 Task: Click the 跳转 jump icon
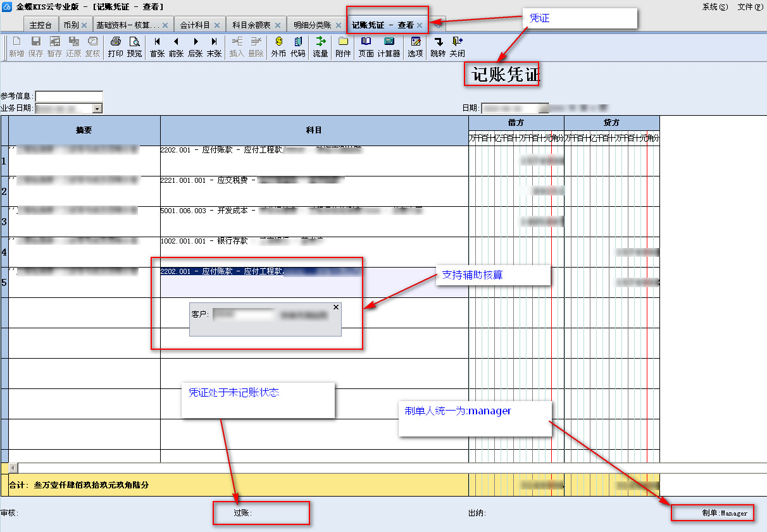tap(438, 47)
